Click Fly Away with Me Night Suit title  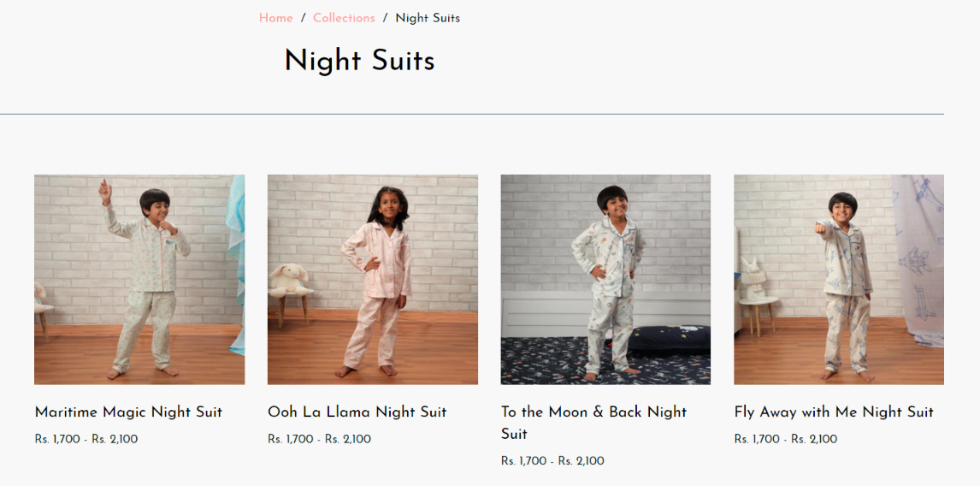click(x=834, y=412)
